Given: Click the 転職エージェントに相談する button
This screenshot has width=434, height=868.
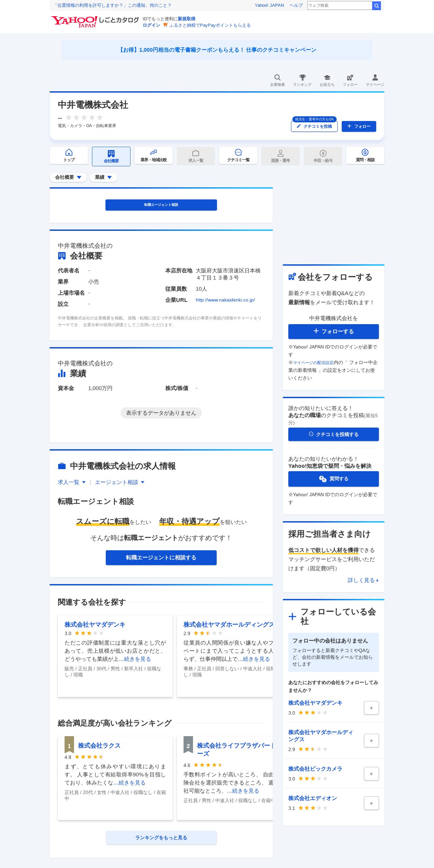Looking at the screenshot, I should click(x=161, y=558).
